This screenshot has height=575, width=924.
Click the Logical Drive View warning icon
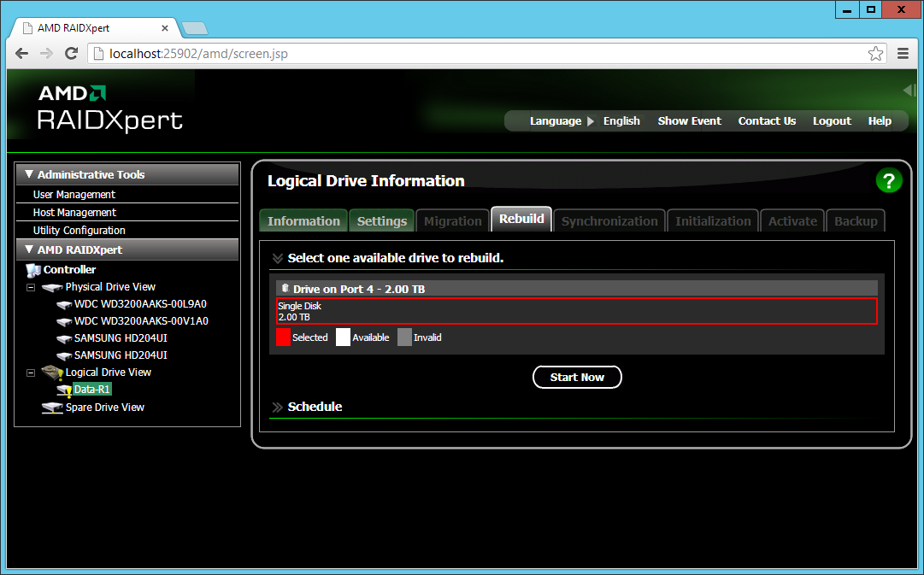click(53, 373)
